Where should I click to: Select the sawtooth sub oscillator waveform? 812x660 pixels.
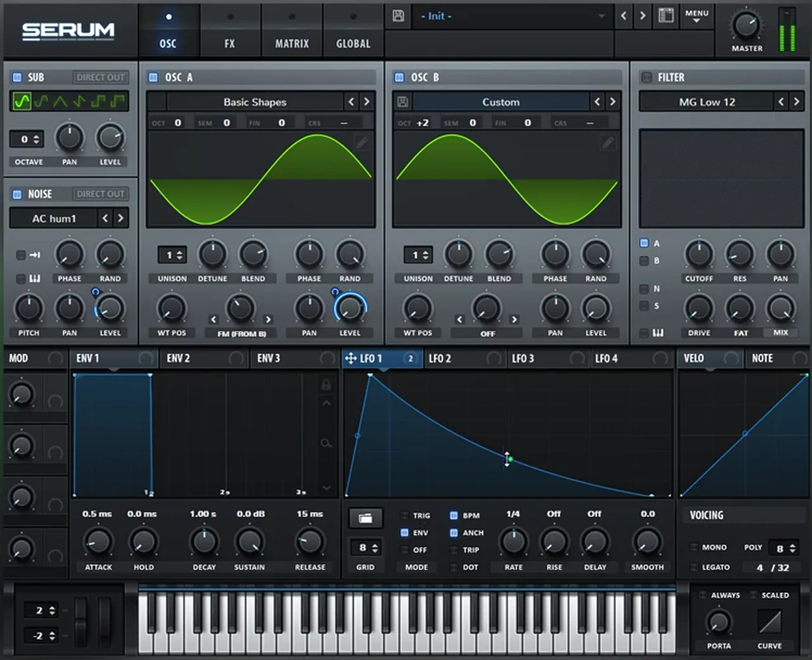coord(79,101)
